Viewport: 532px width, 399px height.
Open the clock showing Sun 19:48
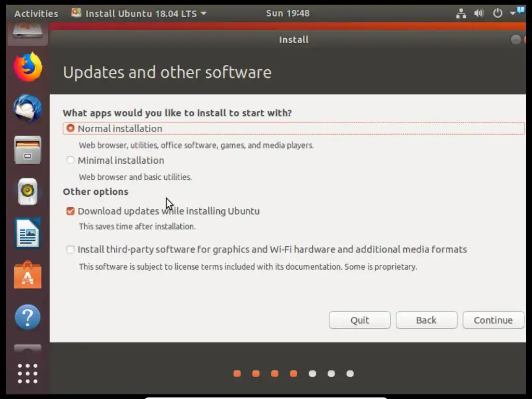point(288,13)
